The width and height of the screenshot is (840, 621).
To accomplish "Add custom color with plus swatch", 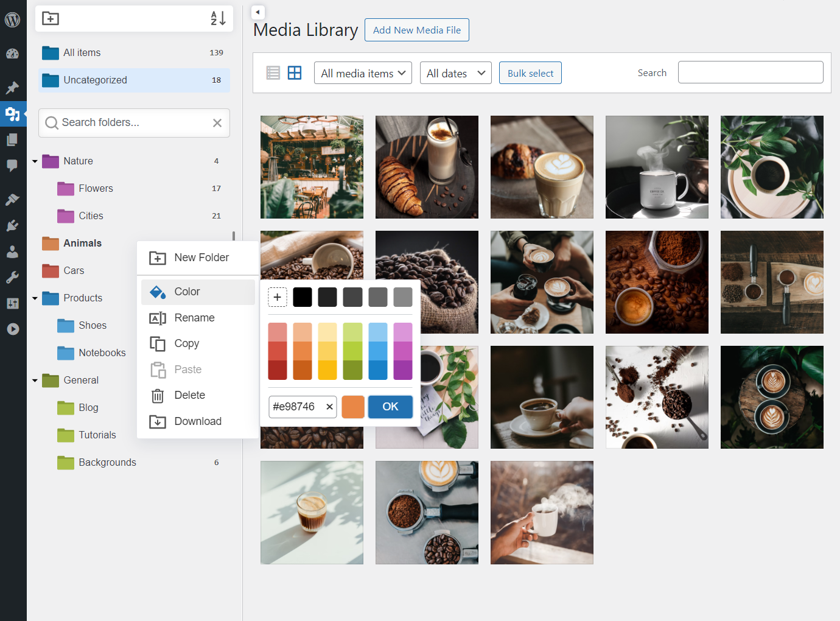I will click(278, 297).
